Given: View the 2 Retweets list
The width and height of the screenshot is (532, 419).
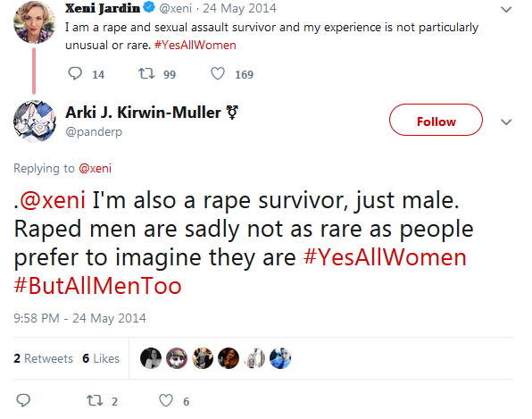Looking at the screenshot, I should coord(43,358).
